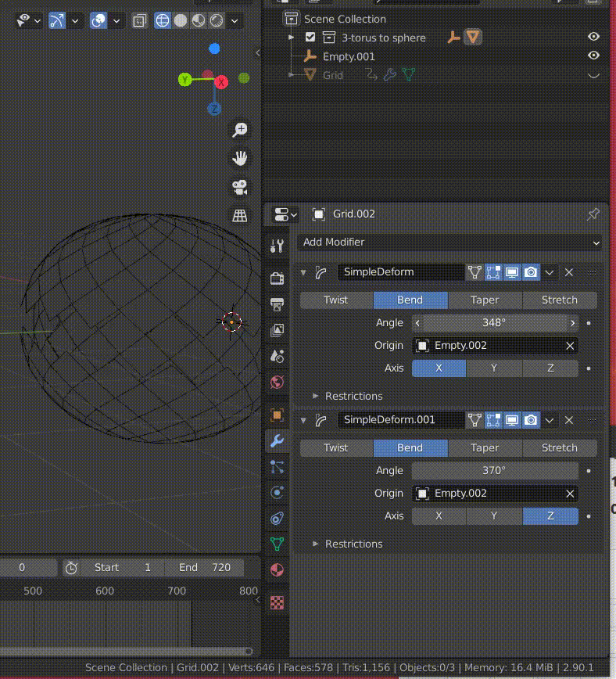The image size is (616, 679).
Task: Open the Tool properties tab
Action: click(277, 246)
